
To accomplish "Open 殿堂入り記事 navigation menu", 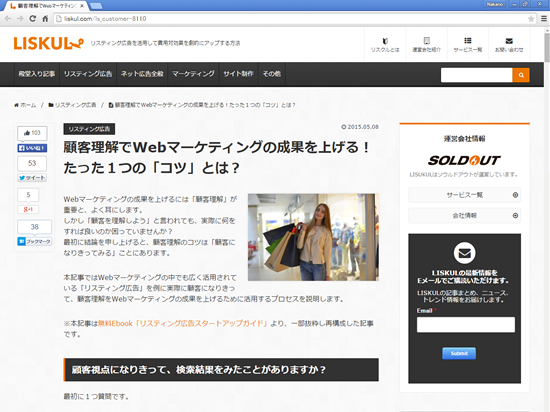I will pyautogui.click(x=37, y=74).
